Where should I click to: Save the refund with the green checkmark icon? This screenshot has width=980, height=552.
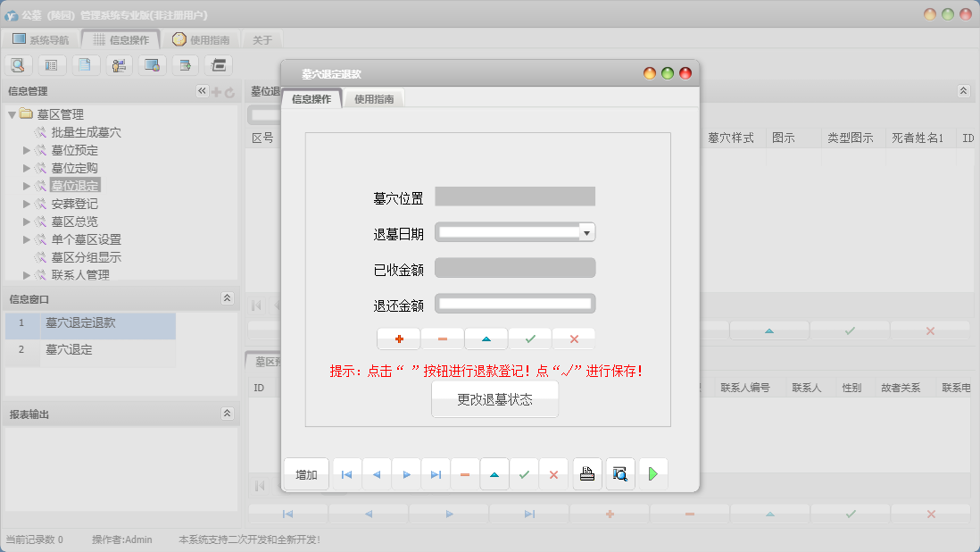pos(529,339)
